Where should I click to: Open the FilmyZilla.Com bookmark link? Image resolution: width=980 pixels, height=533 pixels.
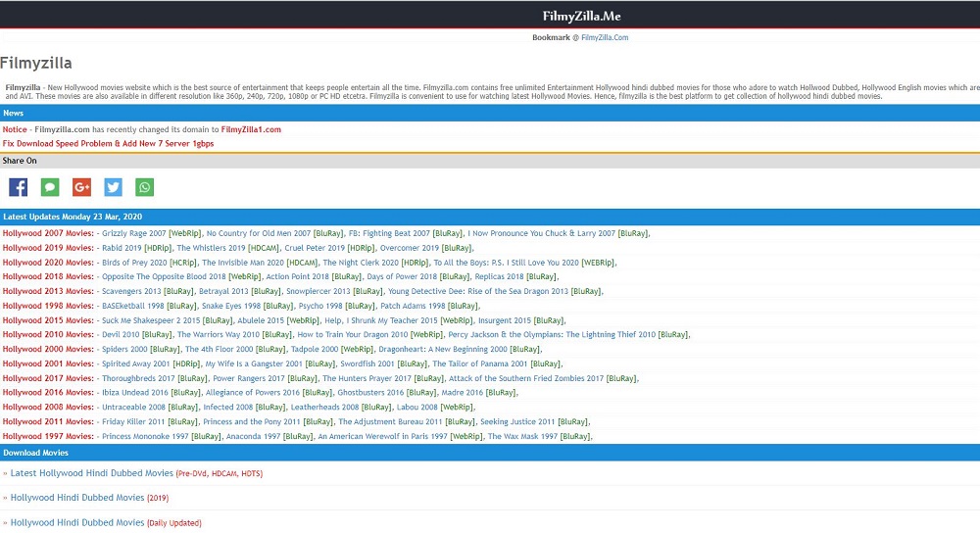[x=605, y=37]
